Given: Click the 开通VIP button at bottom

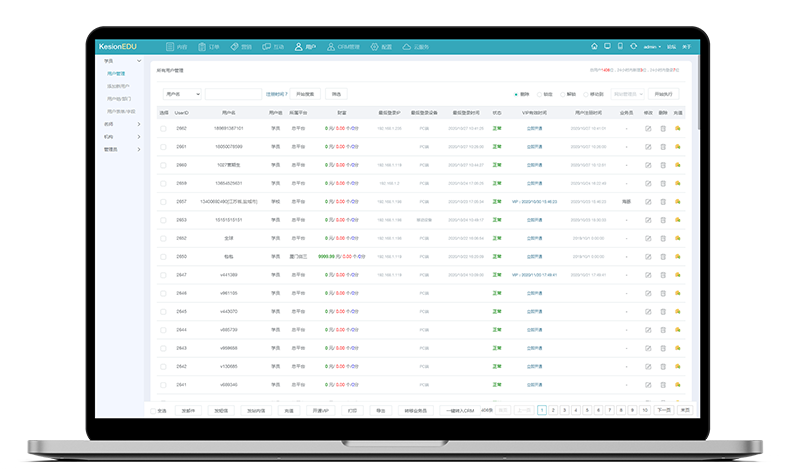Looking at the screenshot, I should [319, 410].
